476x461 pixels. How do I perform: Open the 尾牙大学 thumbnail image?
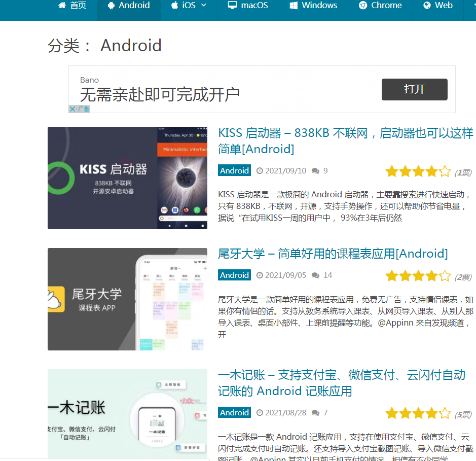(x=128, y=299)
